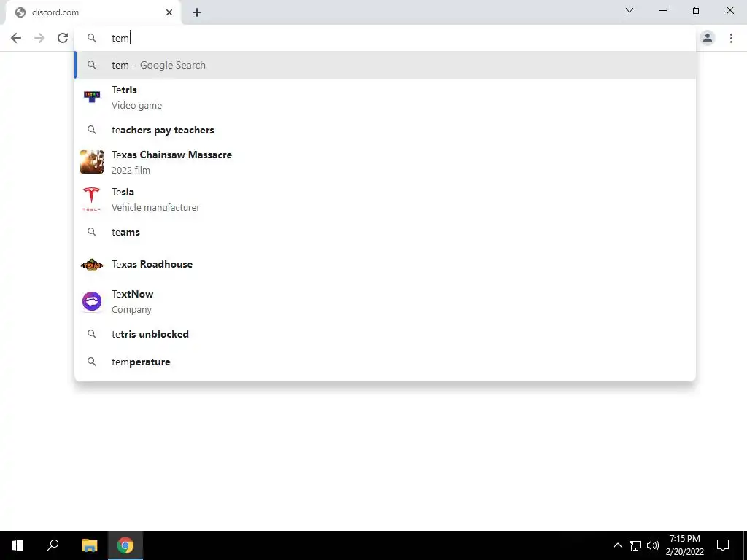
Task: Click search icon beside 'tetris unblocked'
Action: [x=92, y=334]
